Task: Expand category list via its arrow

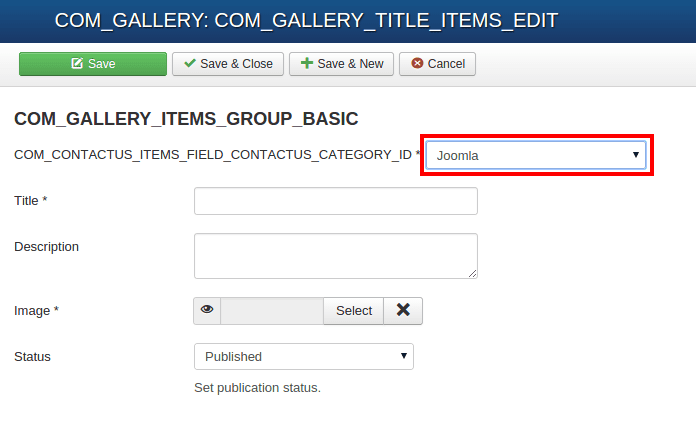Action: tap(636, 155)
